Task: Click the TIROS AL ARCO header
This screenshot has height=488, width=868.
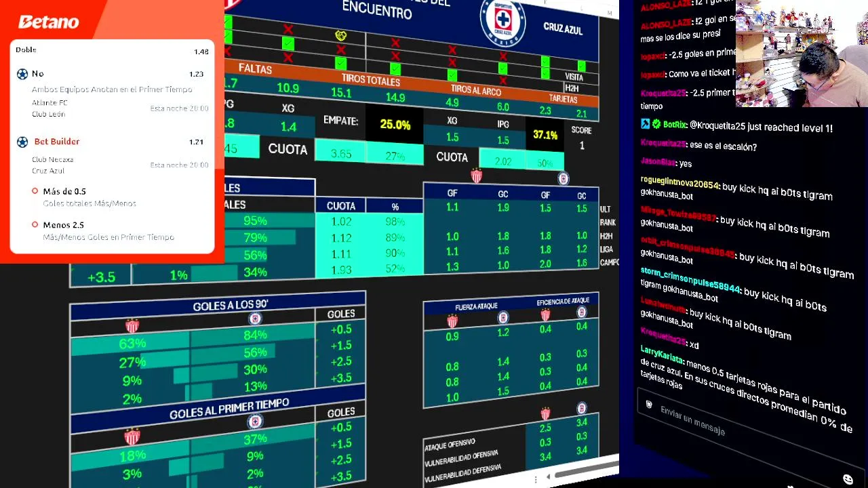Action: [x=476, y=91]
